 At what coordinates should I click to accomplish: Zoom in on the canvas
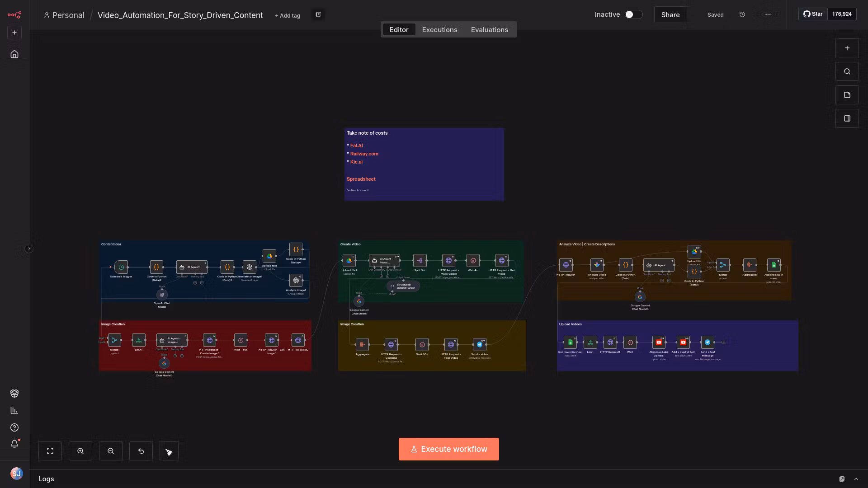80,450
